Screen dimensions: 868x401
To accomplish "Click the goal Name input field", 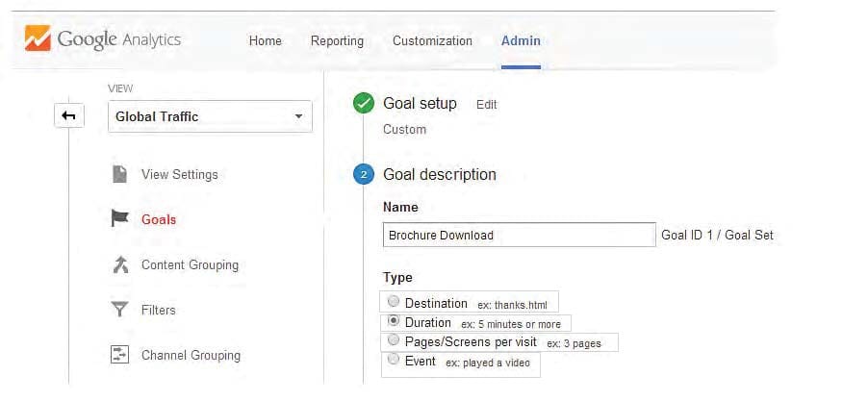I will tap(520, 235).
